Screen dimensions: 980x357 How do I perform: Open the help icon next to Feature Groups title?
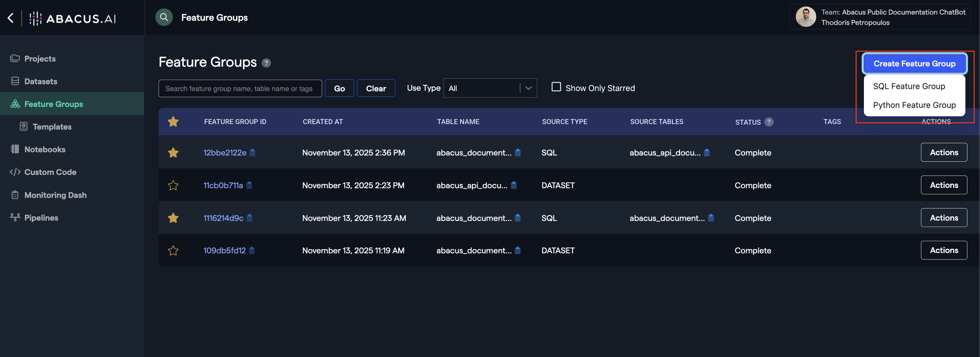tap(266, 63)
